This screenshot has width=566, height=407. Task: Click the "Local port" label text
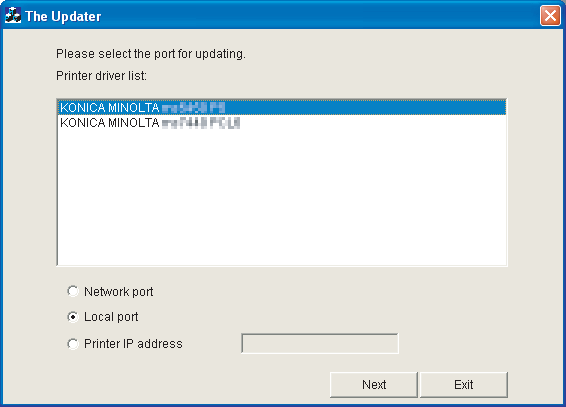[x=111, y=317]
